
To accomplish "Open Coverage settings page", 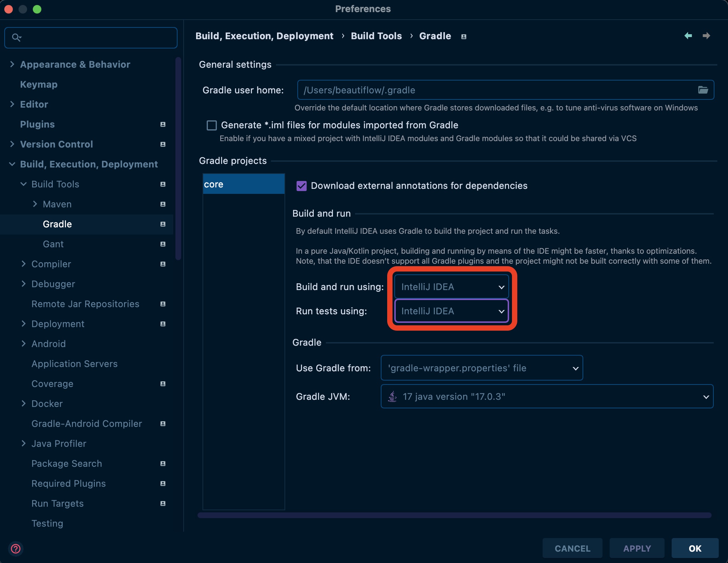I will [x=52, y=384].
